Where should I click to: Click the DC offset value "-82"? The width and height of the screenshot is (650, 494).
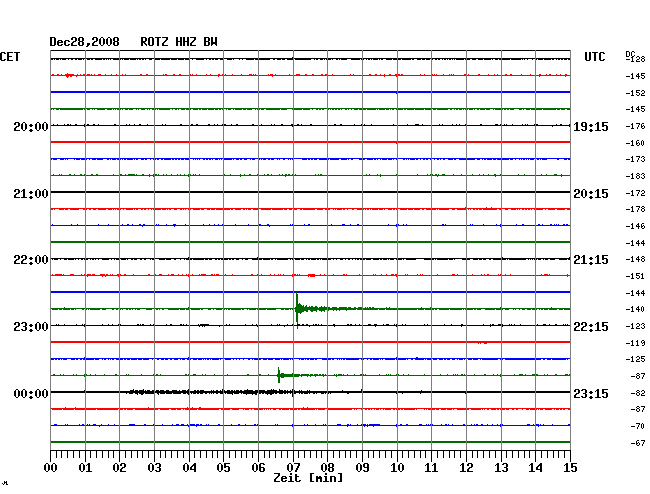coord(638,393)
